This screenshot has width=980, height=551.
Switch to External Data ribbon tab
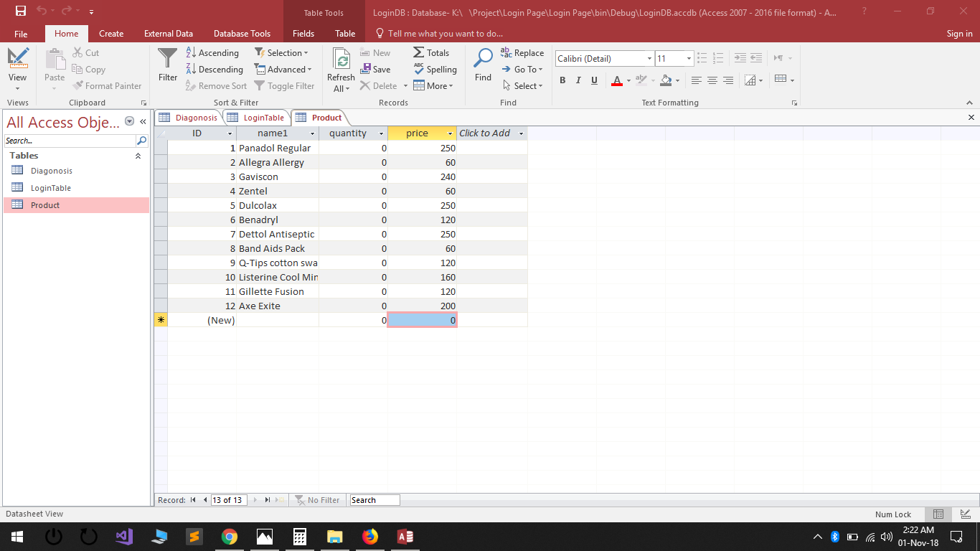click(169, 34)
